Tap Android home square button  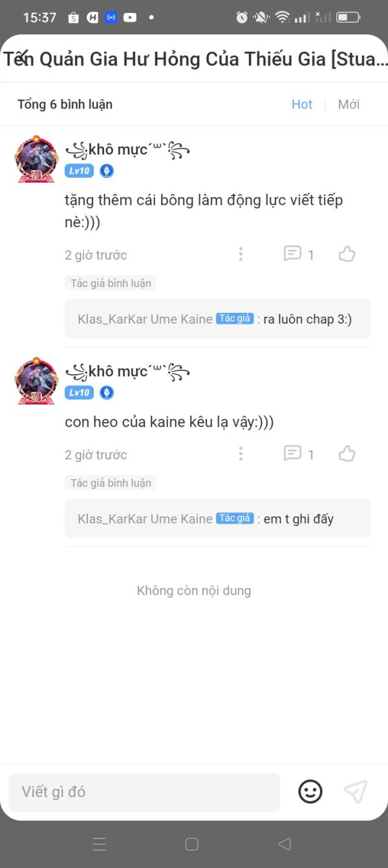(x=191, y=844)
